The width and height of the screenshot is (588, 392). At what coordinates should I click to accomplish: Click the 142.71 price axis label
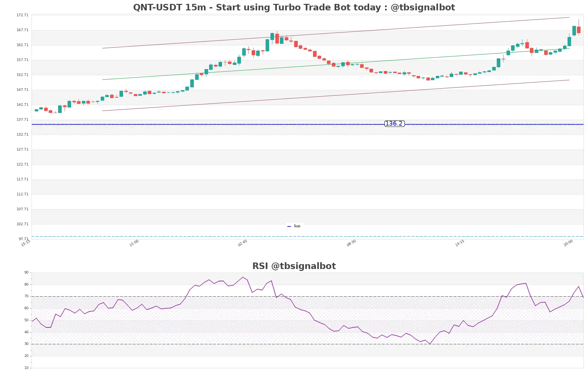click(x=22, y=104)
